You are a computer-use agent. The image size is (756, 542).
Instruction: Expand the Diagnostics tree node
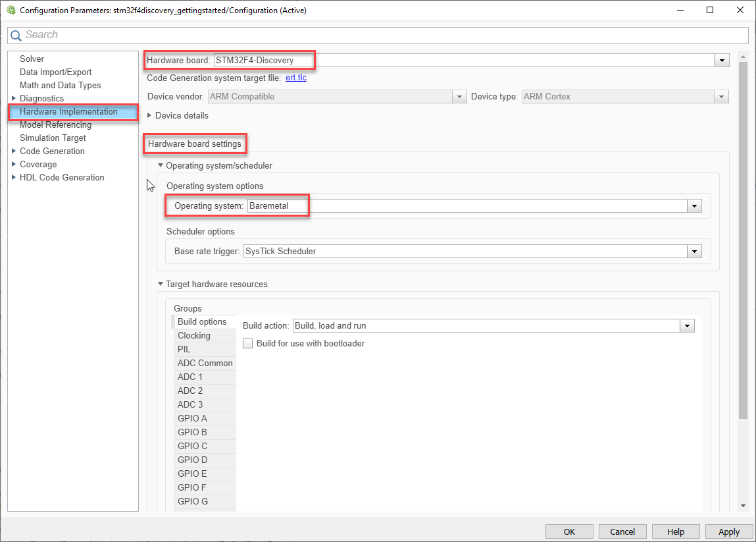(x=14, y=99)
